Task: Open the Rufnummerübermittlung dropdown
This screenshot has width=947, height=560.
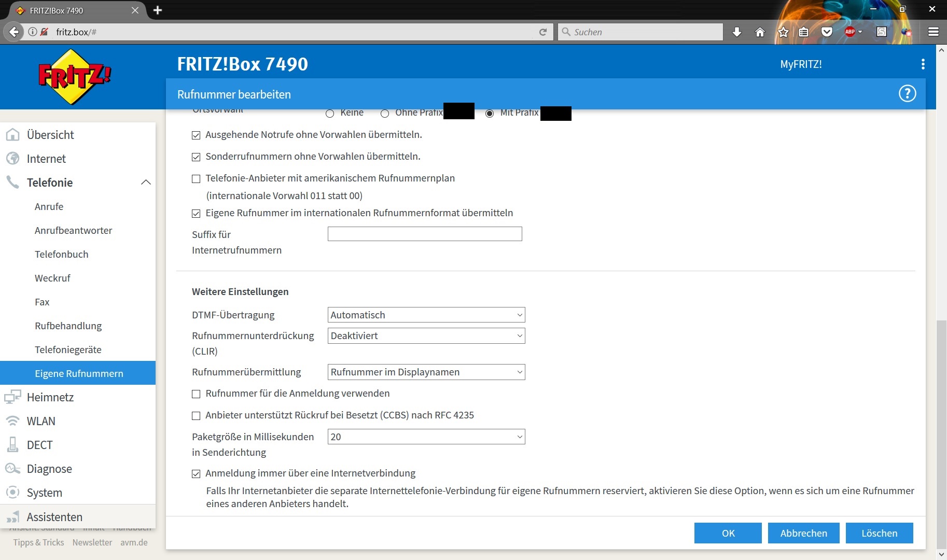Action: point(426,372)
